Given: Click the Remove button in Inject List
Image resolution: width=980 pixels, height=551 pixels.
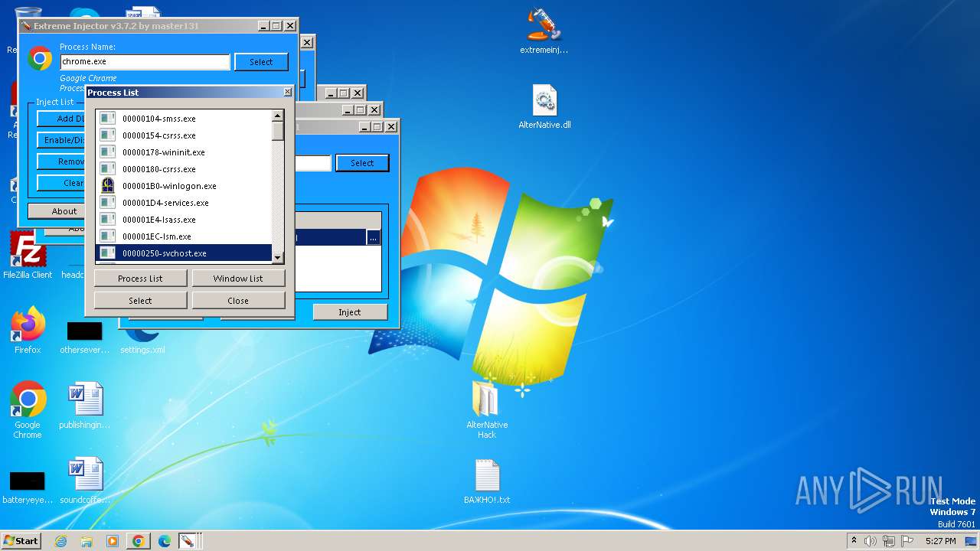Looking at the screenshot, I should click(x=62, y=161).
